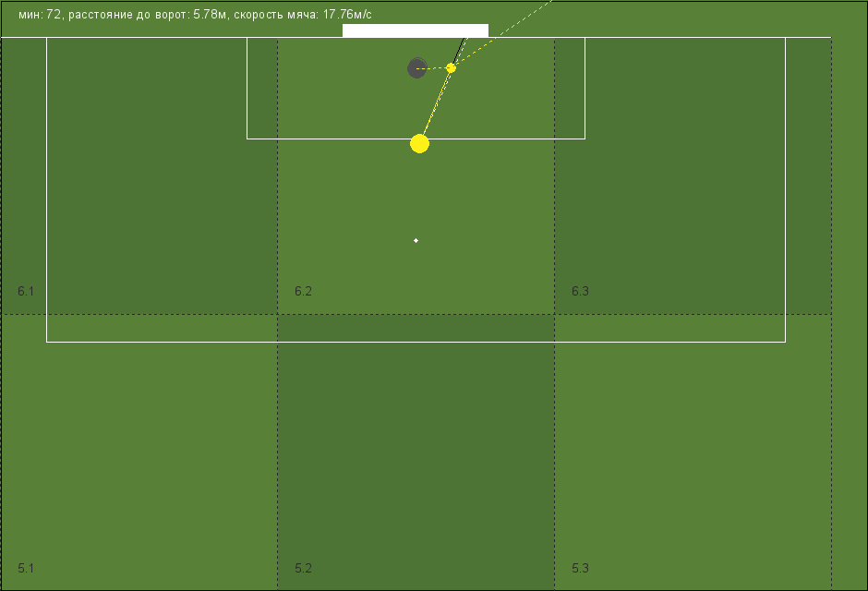Image resolution: width=868 pixels, height=591 pixels.
Task: Select zone label 5.3
Action: [x=580, y=568]
